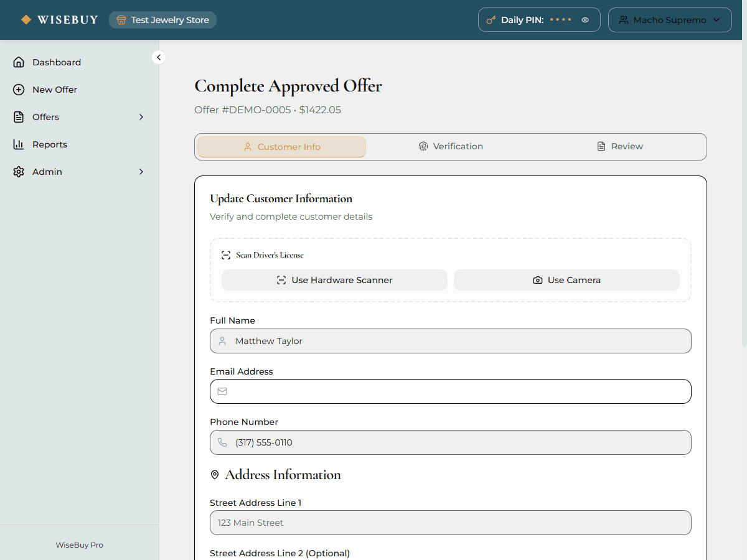
Task: Click the WiseBuy diamond logo icon
Action: tap(26, 20)
